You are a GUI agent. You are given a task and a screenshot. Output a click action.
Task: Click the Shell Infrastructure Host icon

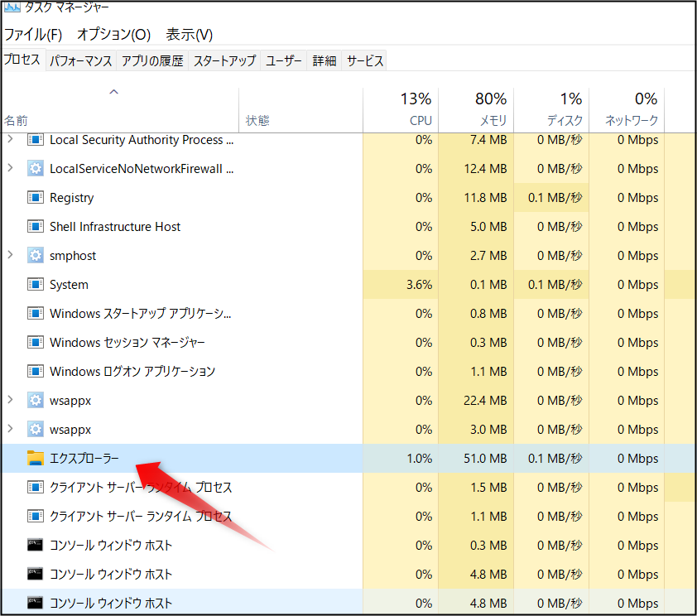[x=35, y=227]
